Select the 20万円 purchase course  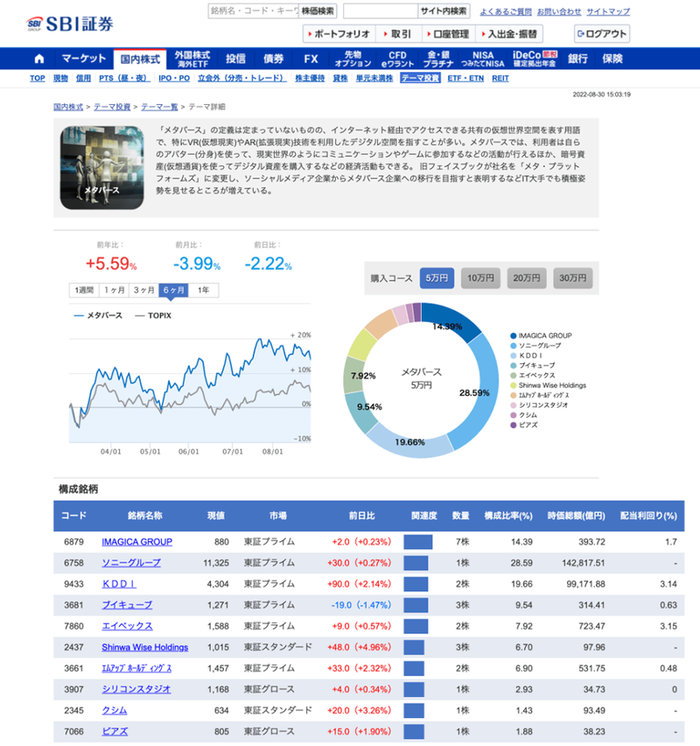pos(527,278)
